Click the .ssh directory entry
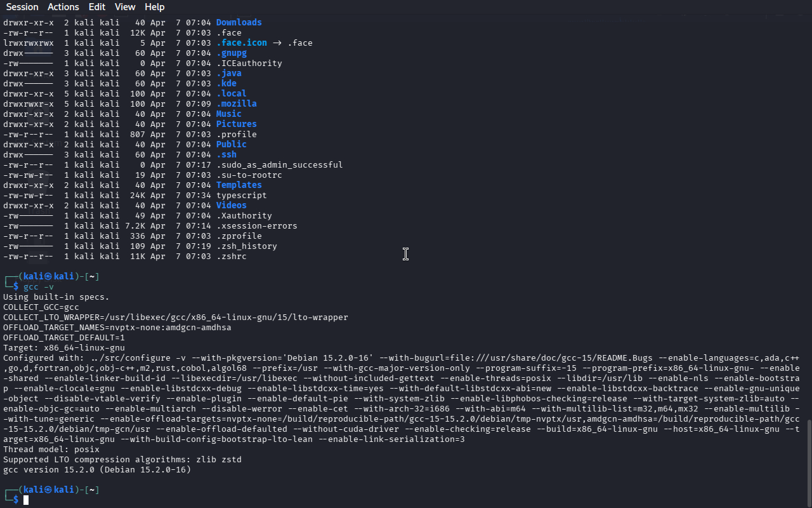The width and height of the screenshot is (812, 508). pyautogui.click(x=226, y=154)
